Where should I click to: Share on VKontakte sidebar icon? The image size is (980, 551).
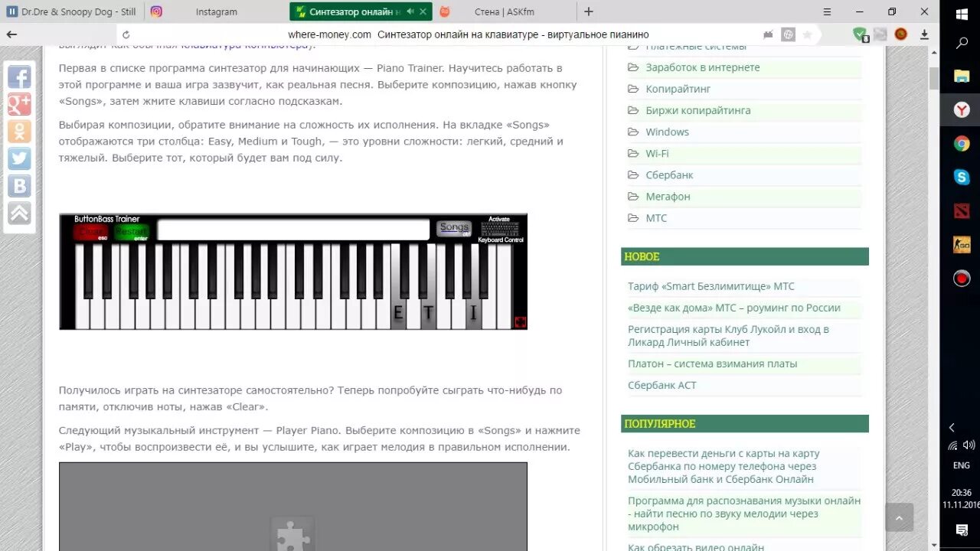[19, 185]
